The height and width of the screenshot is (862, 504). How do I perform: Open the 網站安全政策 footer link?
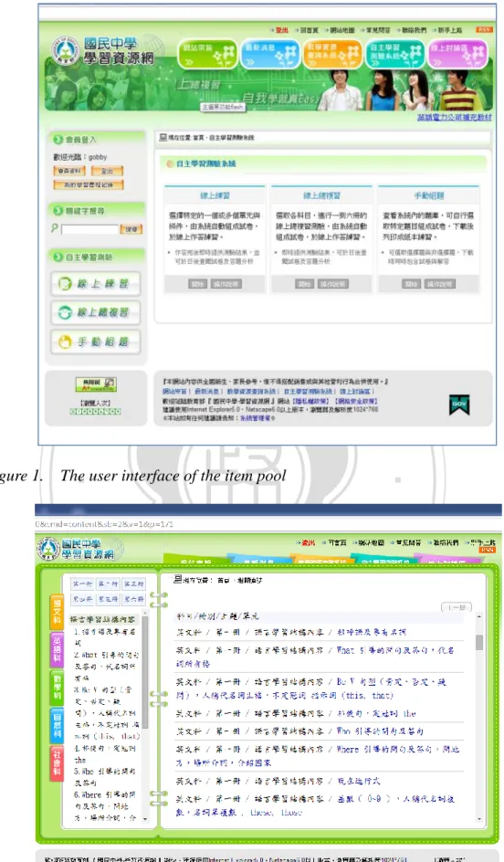click(355, 401)
